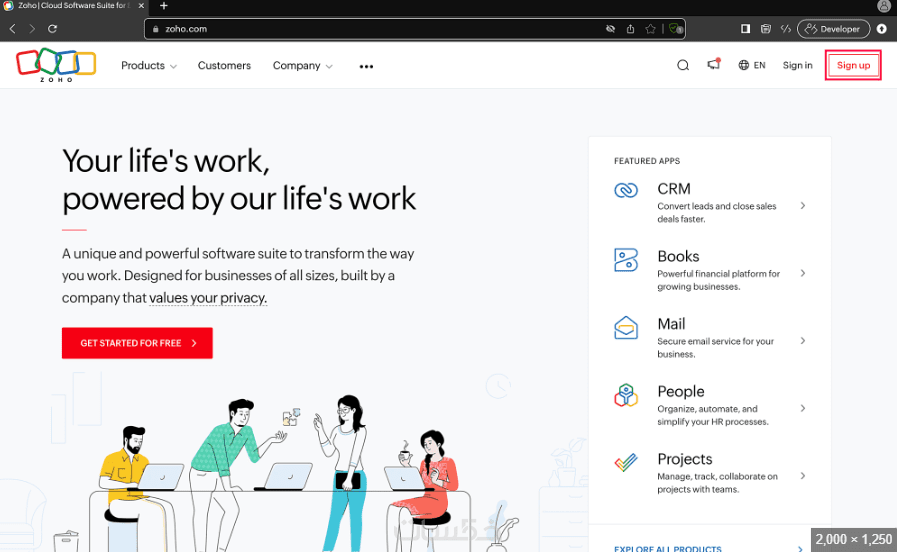
Task: Click the FEATURED APPS heading text
Action: point(647,161)
